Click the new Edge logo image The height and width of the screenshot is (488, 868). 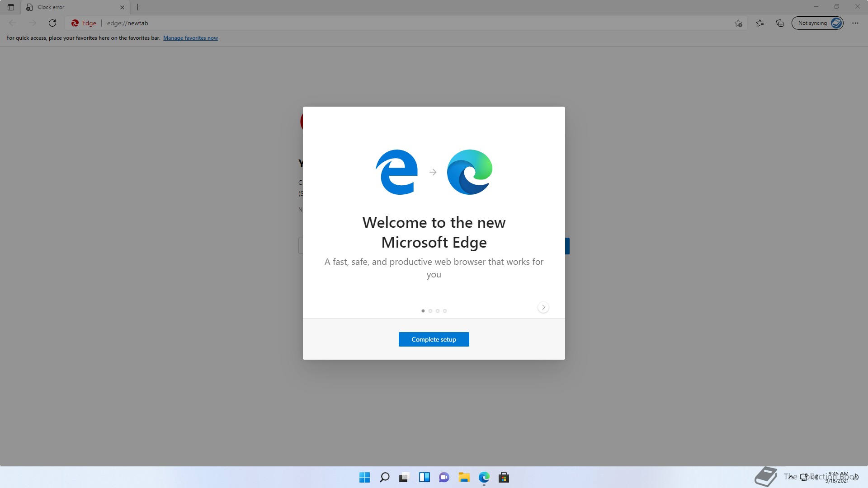470,172
